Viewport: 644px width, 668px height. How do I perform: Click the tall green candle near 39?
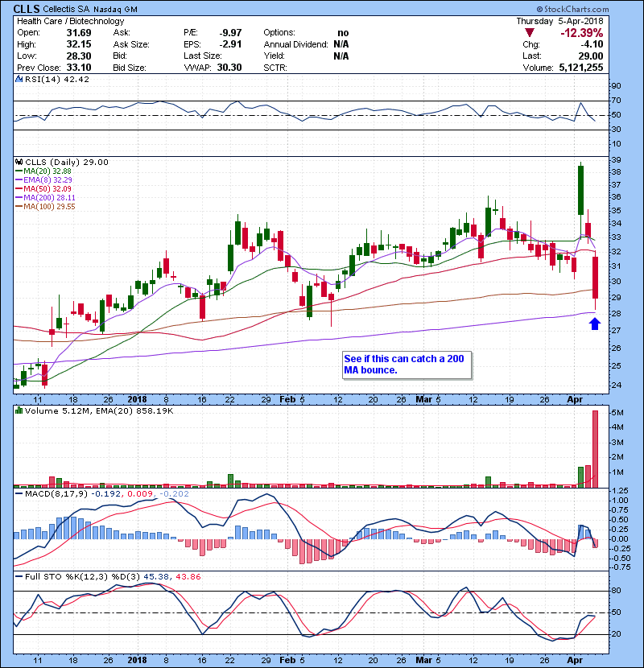pyautogui.click(x=580, y=191)
